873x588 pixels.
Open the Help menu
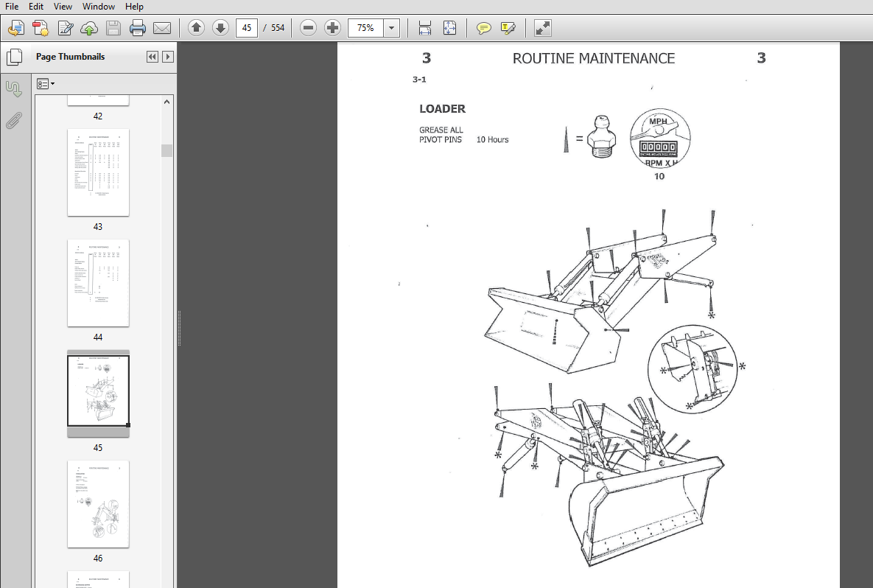[134, 6]
